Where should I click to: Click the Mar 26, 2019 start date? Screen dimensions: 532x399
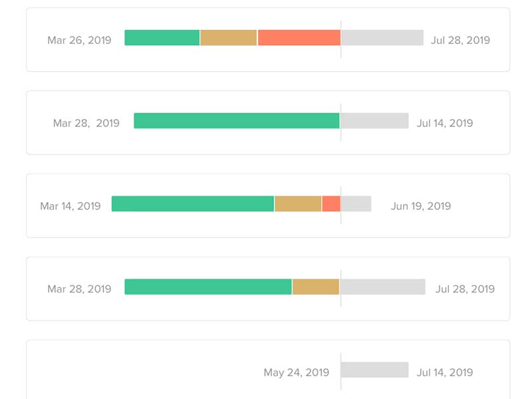coord(79,40)
